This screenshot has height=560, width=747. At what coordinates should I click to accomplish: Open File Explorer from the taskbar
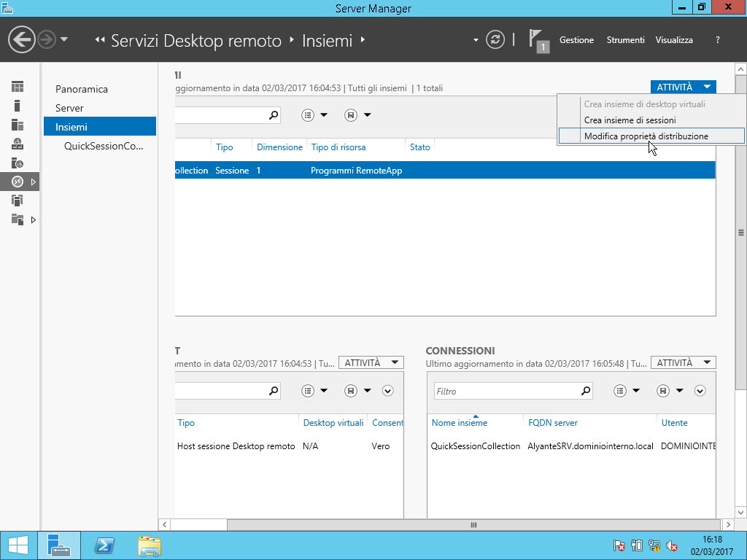pyautogui.click(x=150, y=545)
